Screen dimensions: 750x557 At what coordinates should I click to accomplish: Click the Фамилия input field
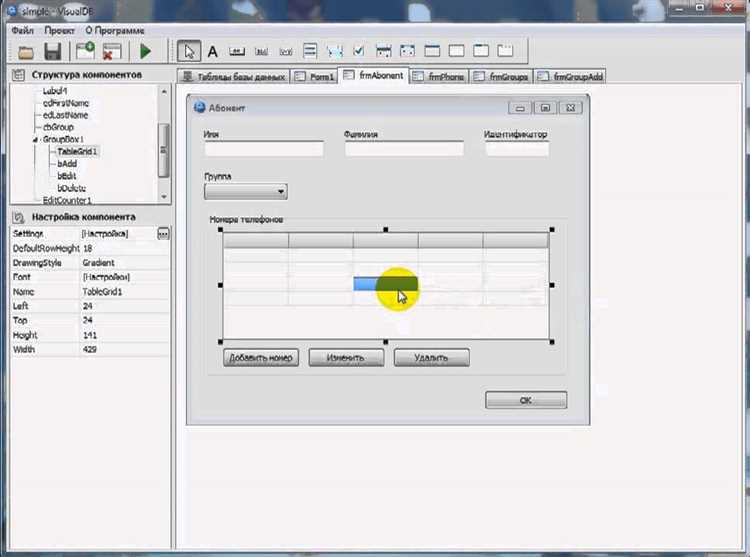[404, 149]
